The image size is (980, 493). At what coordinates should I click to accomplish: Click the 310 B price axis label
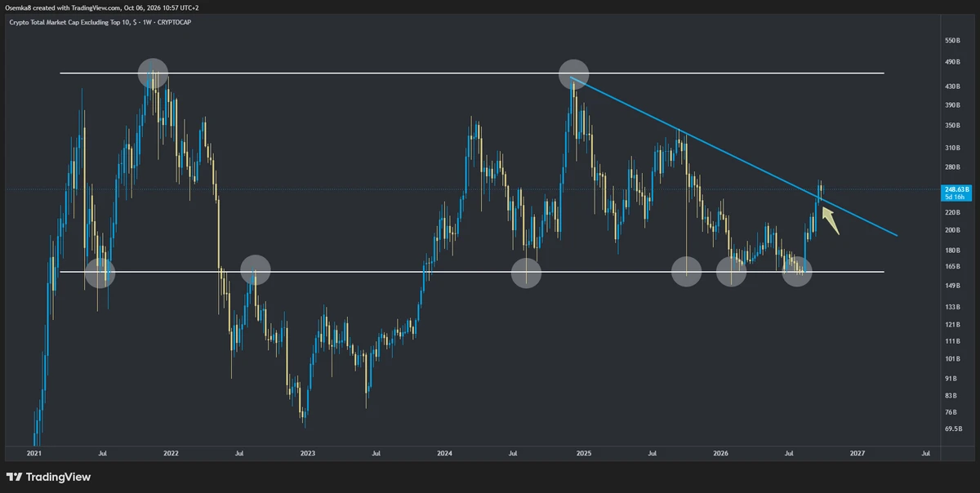pos(952,149)
